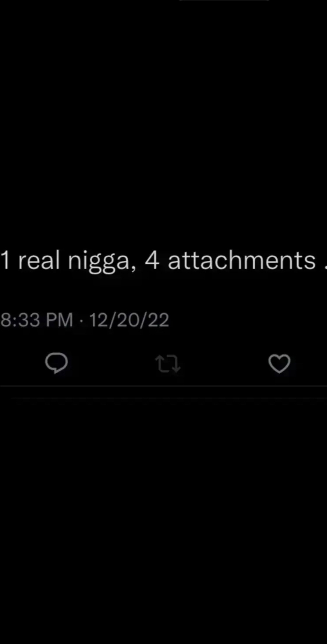Viewport: 327px width, 644px height.
Task: Click the divider line below actions
Action: pyautogui.click(x=163, y=386)
